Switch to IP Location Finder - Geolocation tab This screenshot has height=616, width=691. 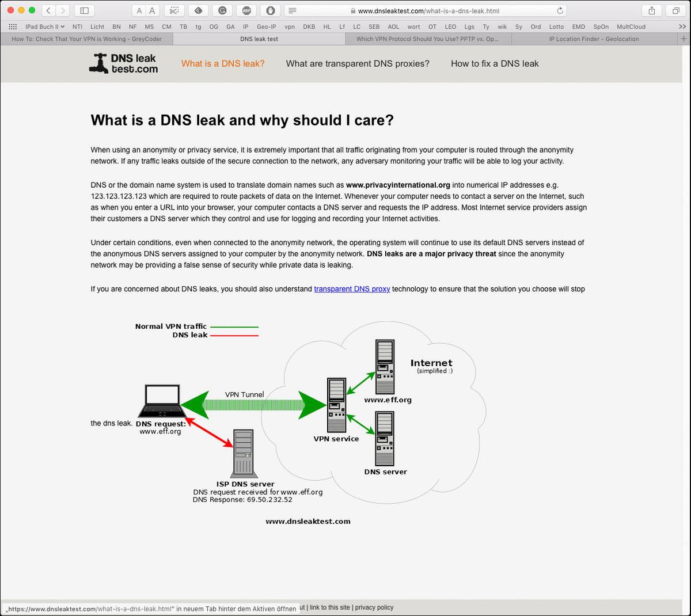[594, 39]
